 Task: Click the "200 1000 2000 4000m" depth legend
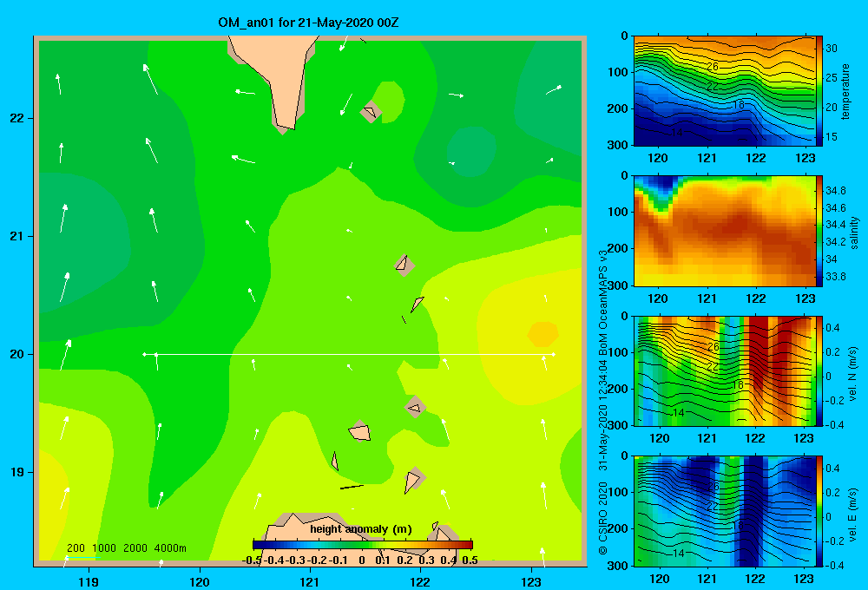tap(126, 548)
